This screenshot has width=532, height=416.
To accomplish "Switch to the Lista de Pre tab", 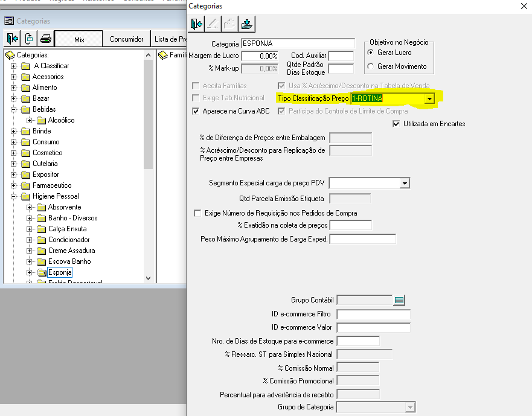I will coord(169,39).
